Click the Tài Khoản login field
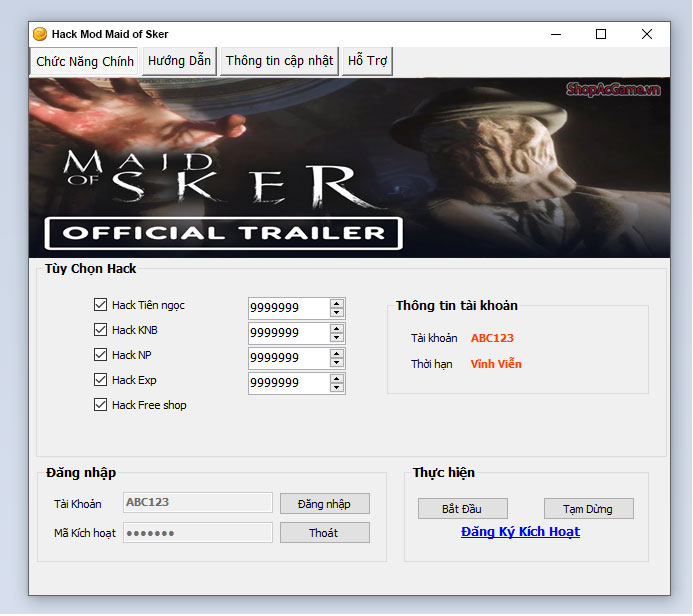Screen dimensions: 693x616 [x=198, y=502]
